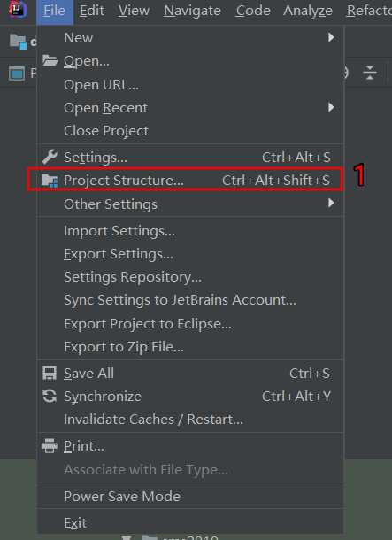
Task: Click the Open folder icon
Action: [x=50, y=60]
